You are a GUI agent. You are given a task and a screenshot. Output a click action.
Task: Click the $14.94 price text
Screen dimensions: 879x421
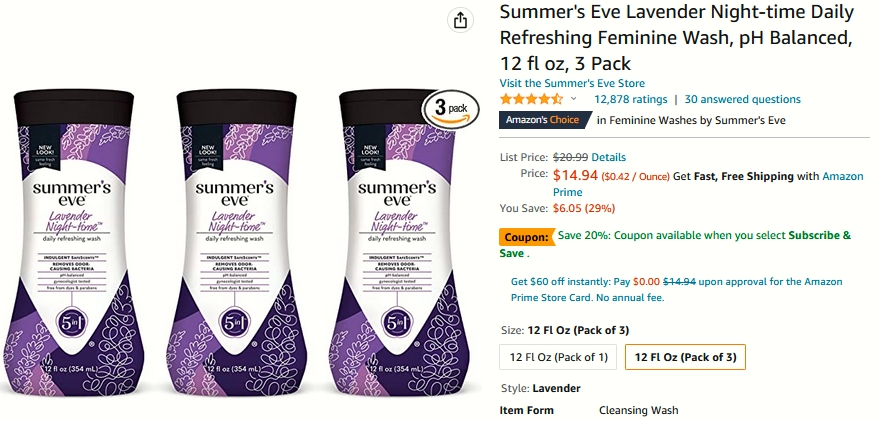coord(575,175)
